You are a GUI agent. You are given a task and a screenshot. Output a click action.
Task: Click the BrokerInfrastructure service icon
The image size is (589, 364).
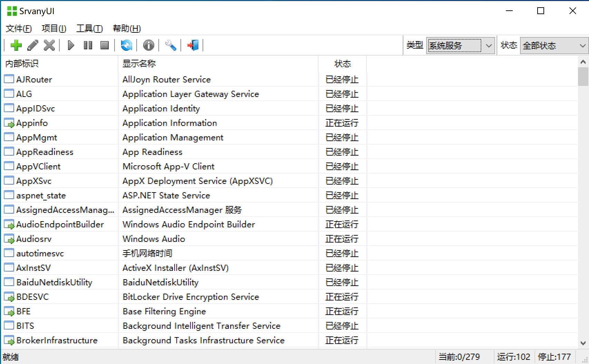tap(9, 340)
